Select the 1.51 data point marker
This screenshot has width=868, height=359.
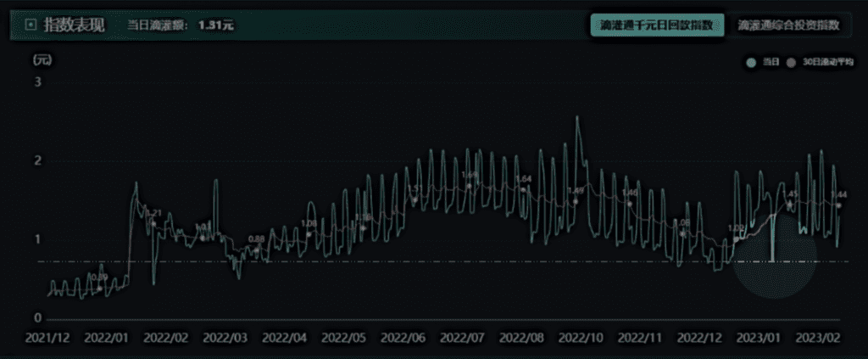415,200
